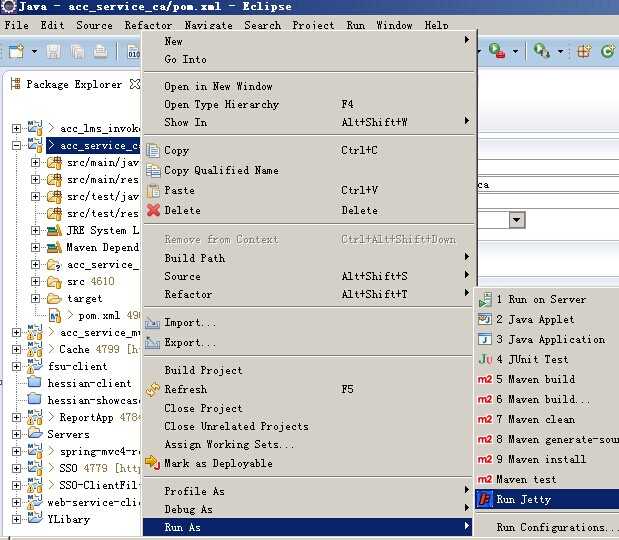Click the red Delete icon

click(x=153, y=210)
